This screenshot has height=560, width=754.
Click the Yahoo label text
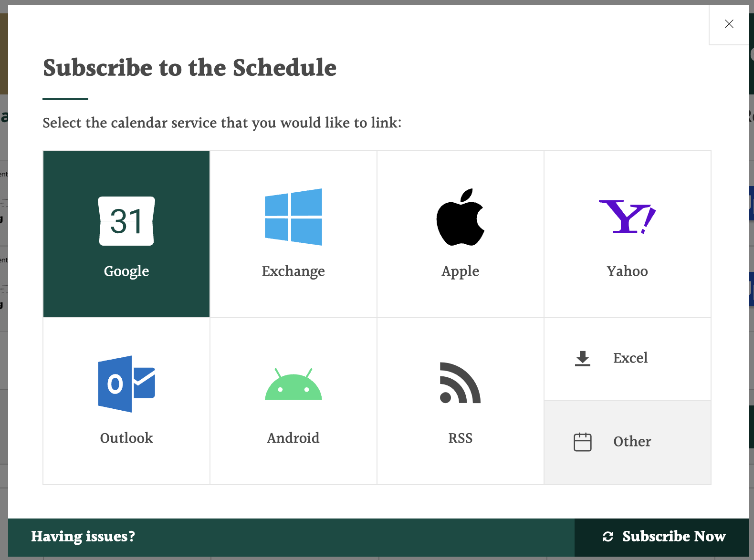(x=628, y=271)
